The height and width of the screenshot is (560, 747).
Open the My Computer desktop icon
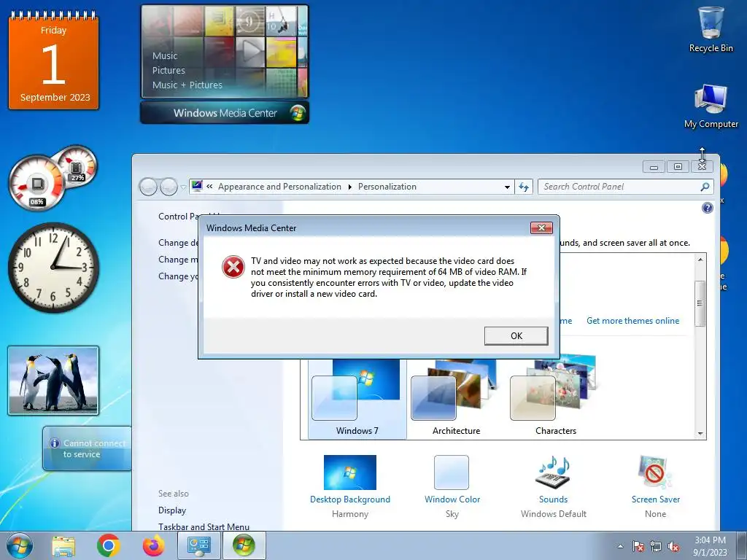(x=711, y=106)
